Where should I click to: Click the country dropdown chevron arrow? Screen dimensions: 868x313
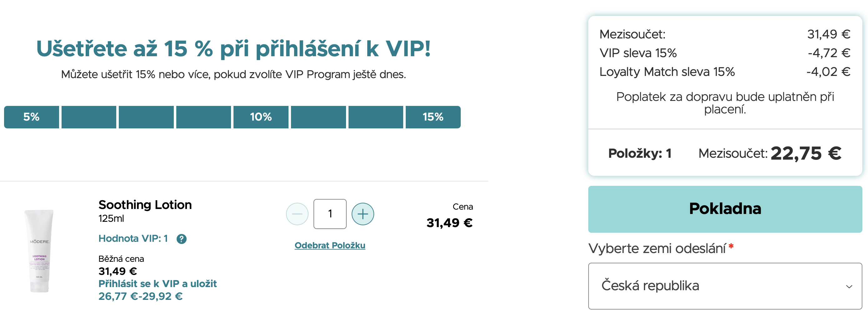[849, 286]
